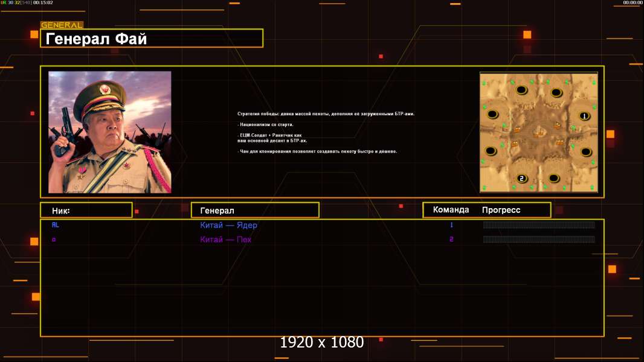
Task: Click the desert map preview thumbnail
Action: [x=538, y=132]
